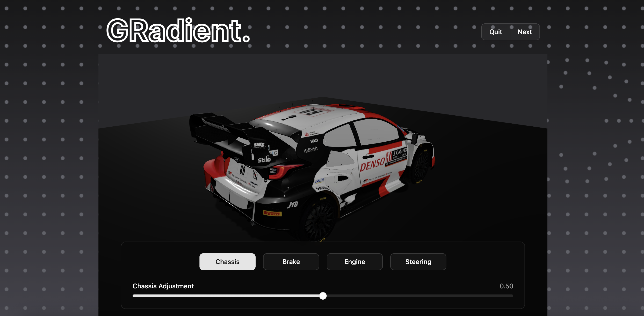The image size is (644, 316).
Task: Click the DENSO decal on car door
Action: [372, 164]
